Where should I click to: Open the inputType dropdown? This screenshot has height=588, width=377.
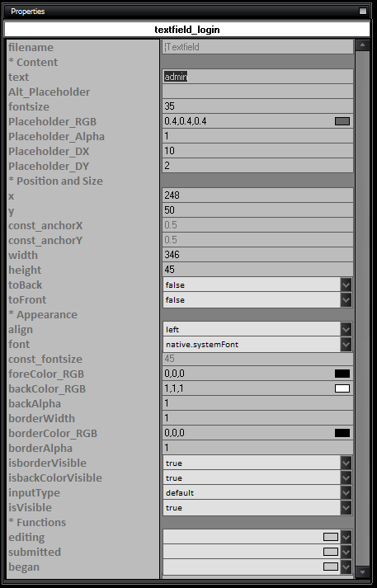coord(257,493)
